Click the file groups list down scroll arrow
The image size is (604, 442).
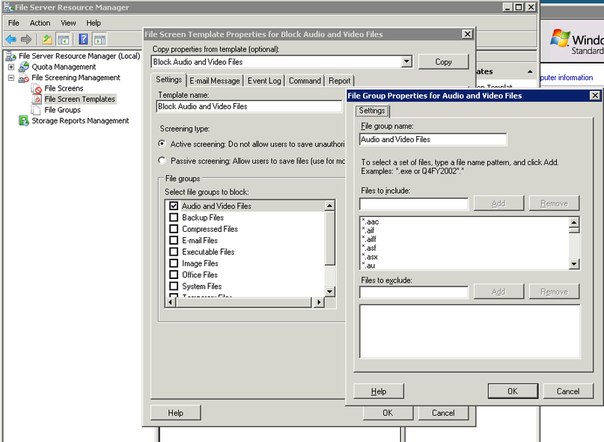tap(329, 291)
